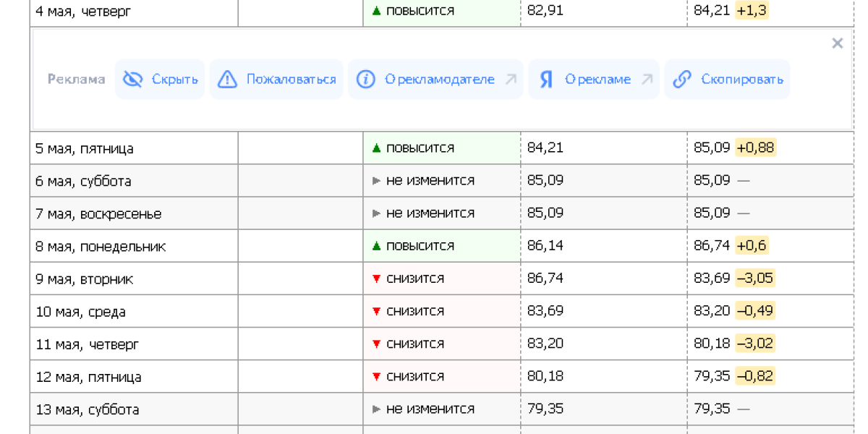
Task: Click the warning triangle report icon
Action: (x=228, y=80)
